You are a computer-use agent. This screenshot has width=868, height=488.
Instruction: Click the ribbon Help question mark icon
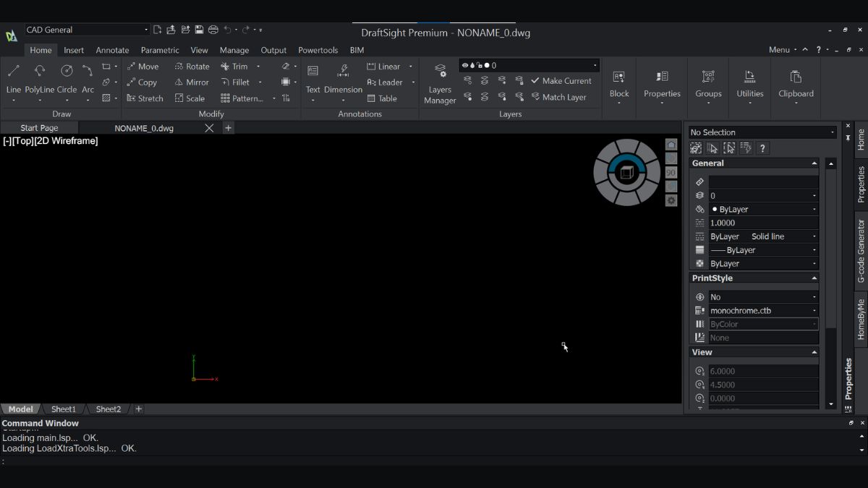[819, 50]
